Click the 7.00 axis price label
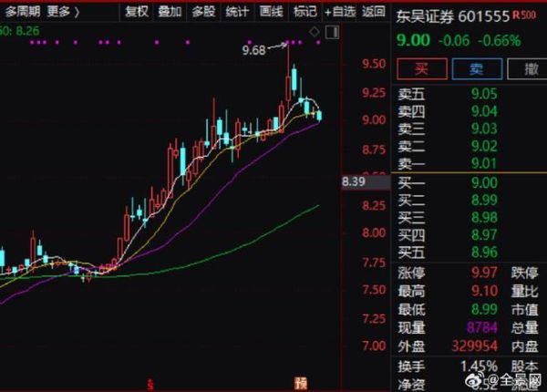 374,346
